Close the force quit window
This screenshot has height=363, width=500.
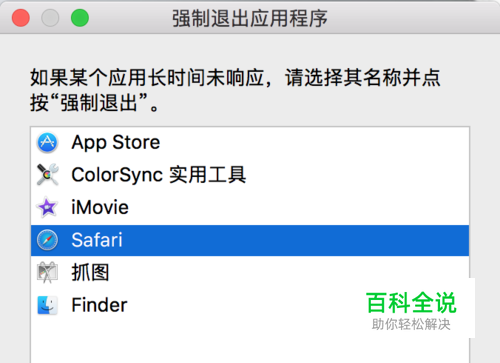pos(21,18)
